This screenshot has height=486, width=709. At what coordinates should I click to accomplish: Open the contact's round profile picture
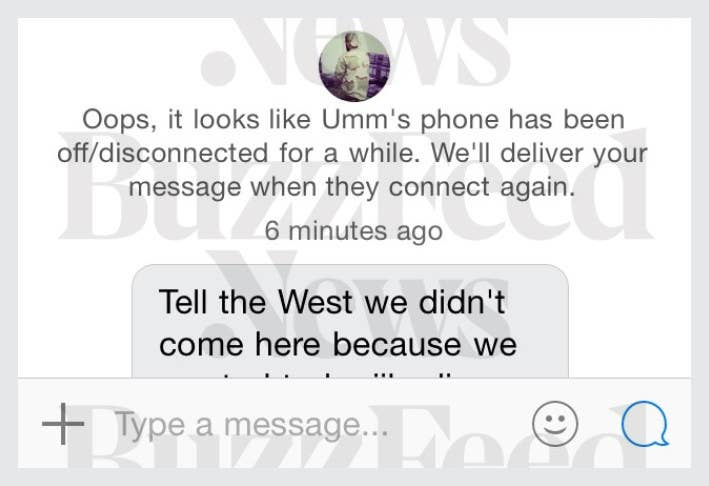click(x=354, y=66)
